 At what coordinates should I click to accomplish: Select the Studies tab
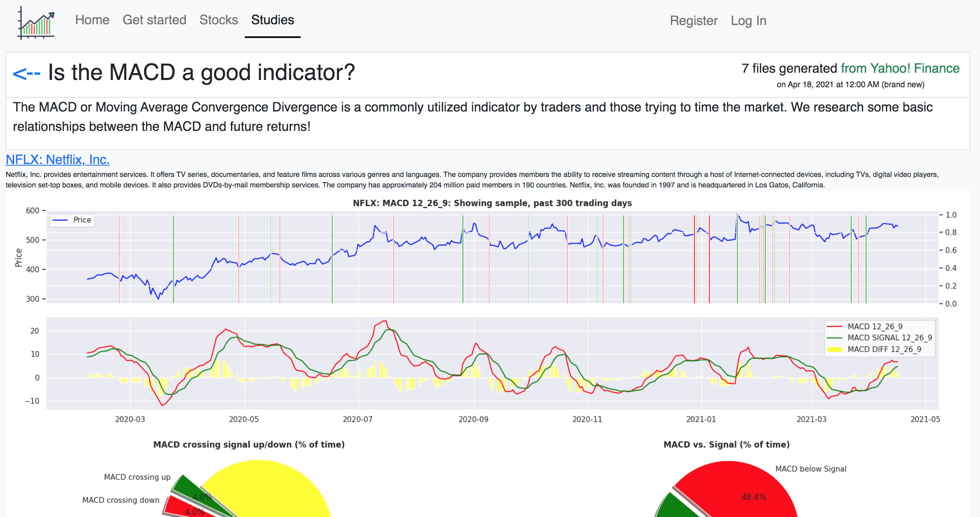272,20
